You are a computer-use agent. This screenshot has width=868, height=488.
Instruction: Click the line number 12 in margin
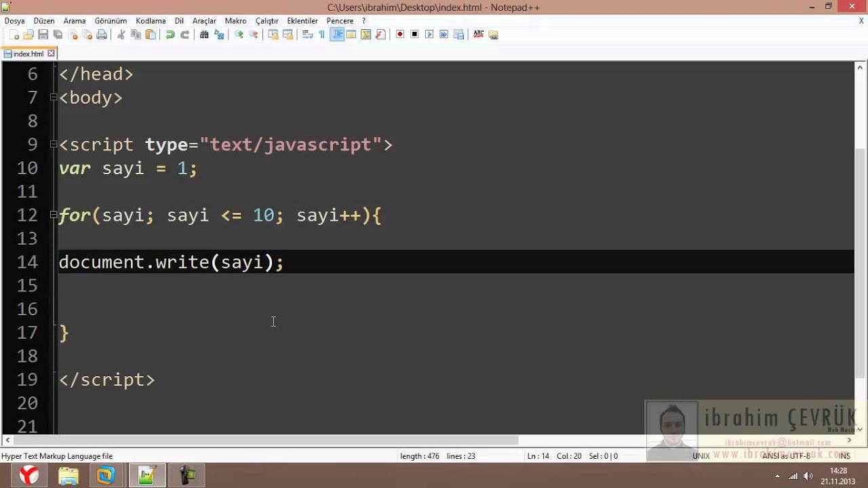click(x=27, y=216)
